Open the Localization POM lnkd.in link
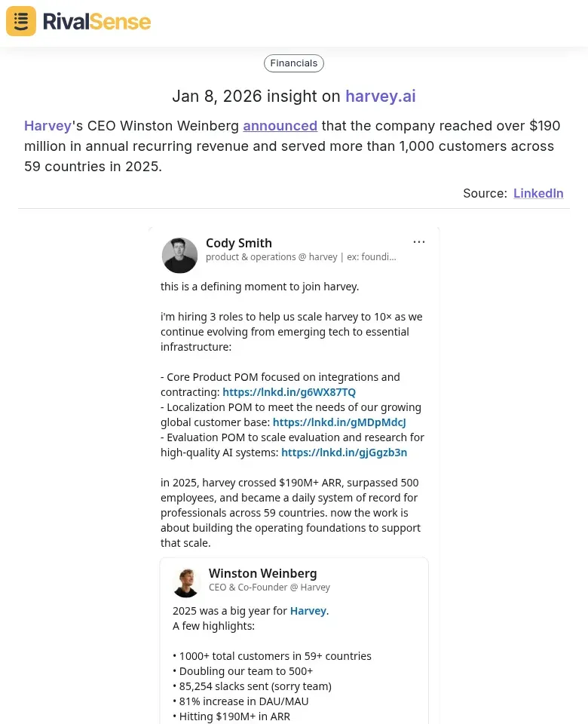Viewport: 588px width, 724px height. click(x=339, y=422)
